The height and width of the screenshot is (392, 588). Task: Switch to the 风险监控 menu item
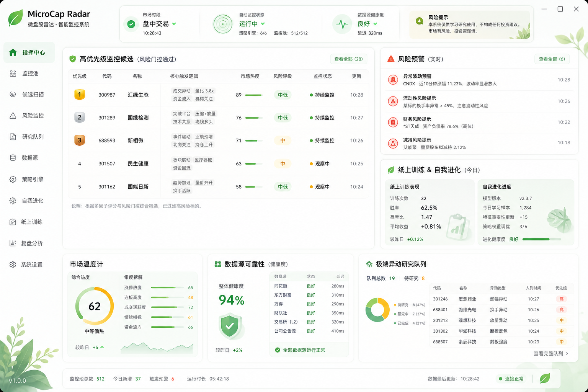click(x=29, y=116)
